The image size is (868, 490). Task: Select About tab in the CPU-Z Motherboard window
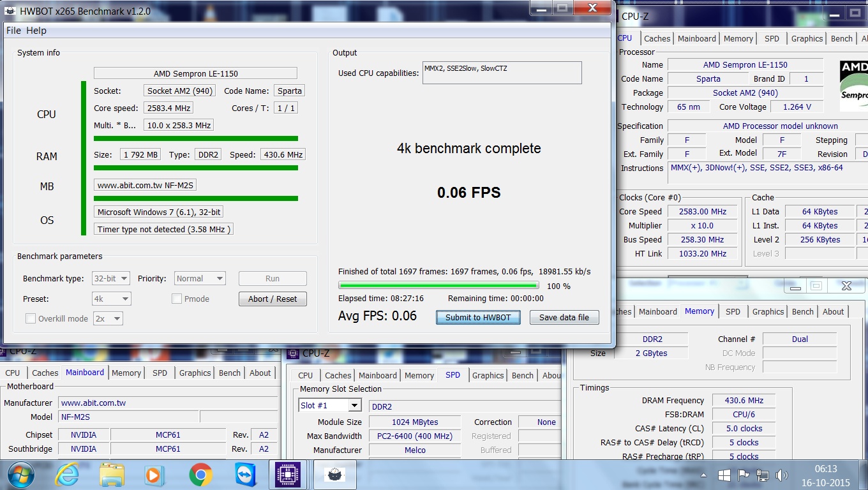tap(260, 373)
